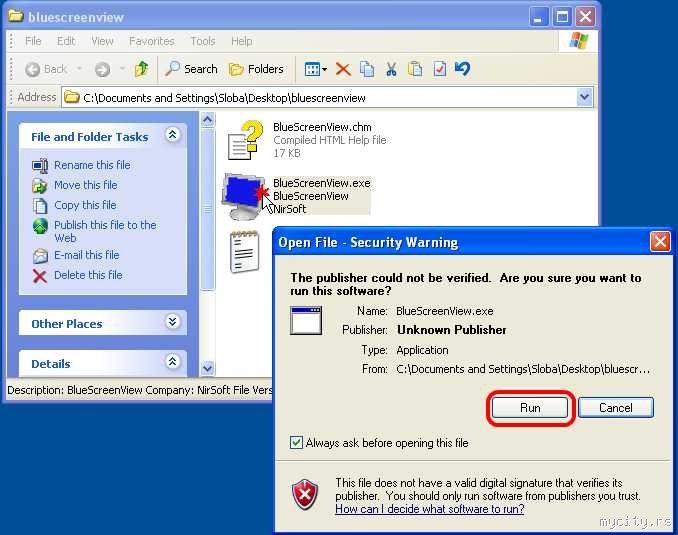
Task: Click Delete this file link
Action: 88,275
